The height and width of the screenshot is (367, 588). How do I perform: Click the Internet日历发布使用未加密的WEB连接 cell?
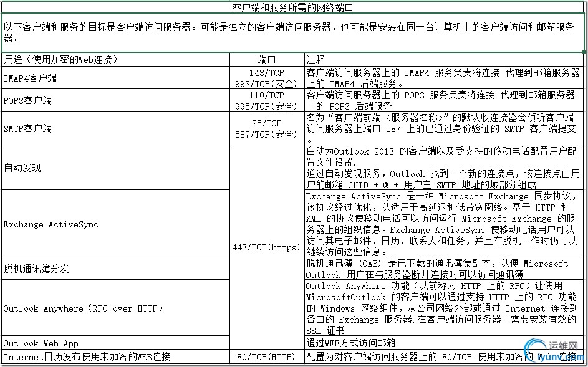[x=116, y=356]
